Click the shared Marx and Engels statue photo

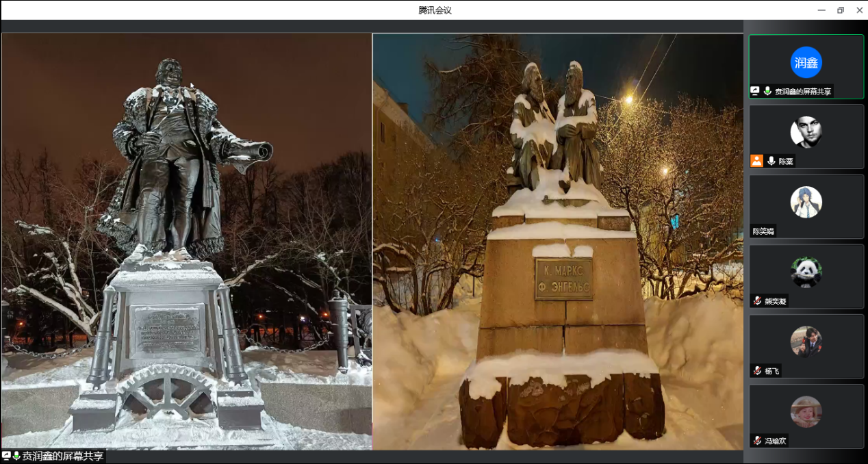558,241
